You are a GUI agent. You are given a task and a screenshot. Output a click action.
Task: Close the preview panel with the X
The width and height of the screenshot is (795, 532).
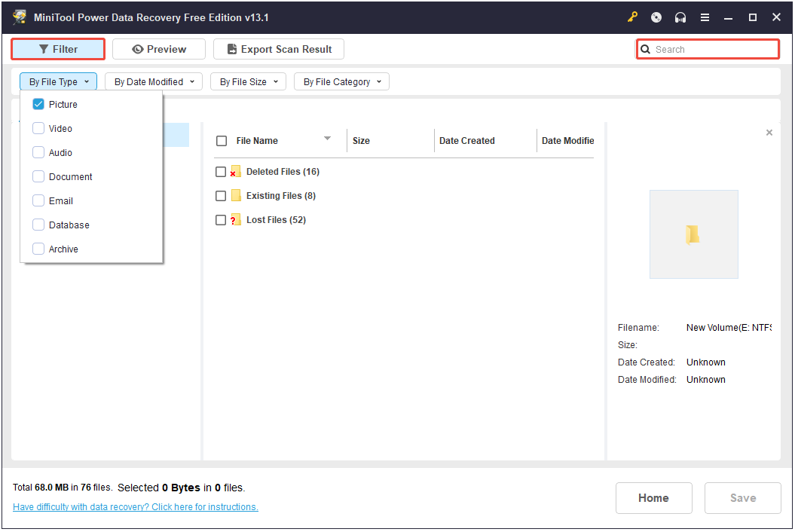pos(769,133)
